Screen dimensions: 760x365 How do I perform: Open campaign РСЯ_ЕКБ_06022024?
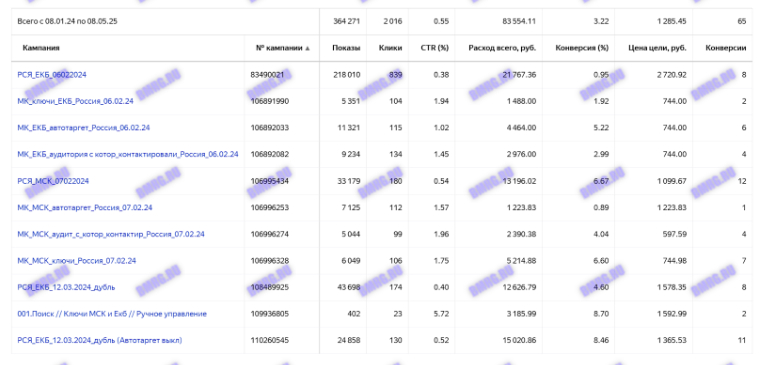pyautogui.click(x=52, y=75)
